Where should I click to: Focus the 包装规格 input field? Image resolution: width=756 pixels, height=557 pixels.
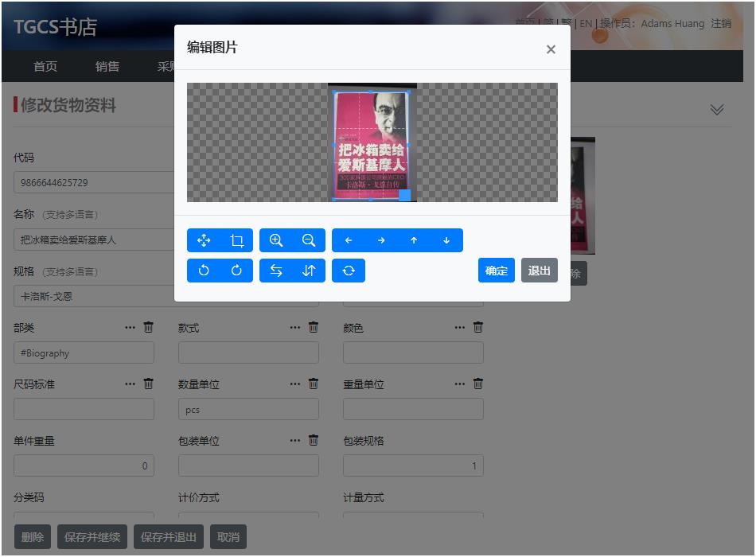(413, 465)
